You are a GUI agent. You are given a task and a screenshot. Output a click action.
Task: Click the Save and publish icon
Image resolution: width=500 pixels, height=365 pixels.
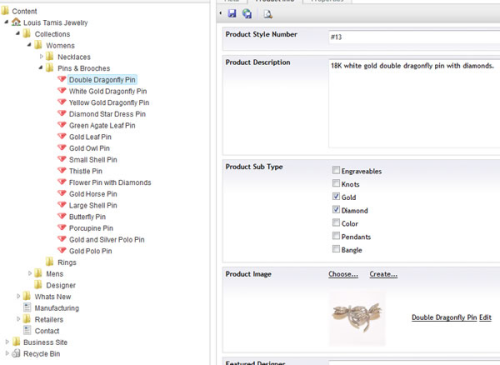[x=247, y=13]
